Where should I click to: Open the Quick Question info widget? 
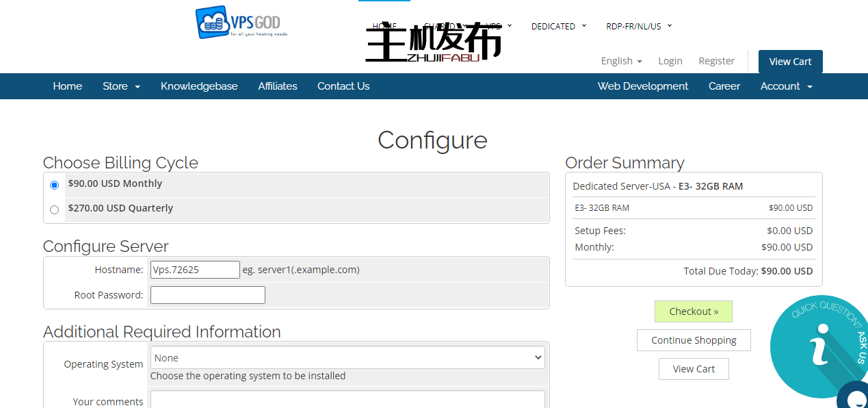coord(817,344)
